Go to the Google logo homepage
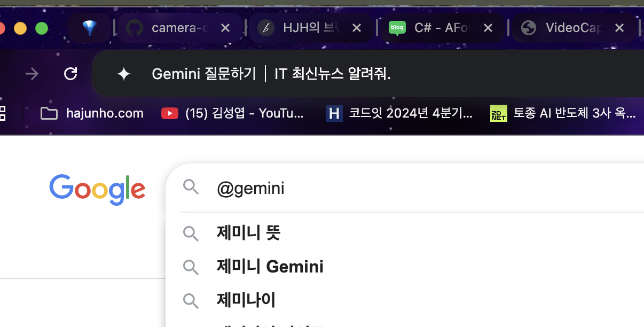Screen dimensions: 644x327 97,190
